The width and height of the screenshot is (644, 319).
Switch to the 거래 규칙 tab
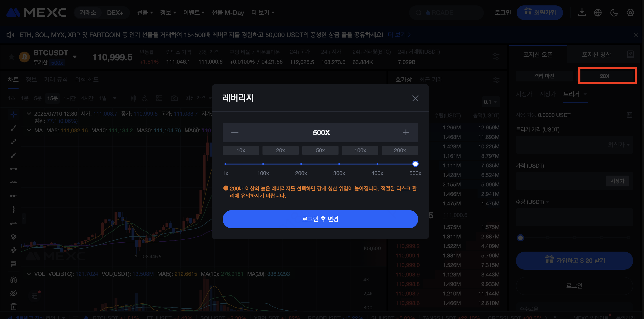coord(55,79)
